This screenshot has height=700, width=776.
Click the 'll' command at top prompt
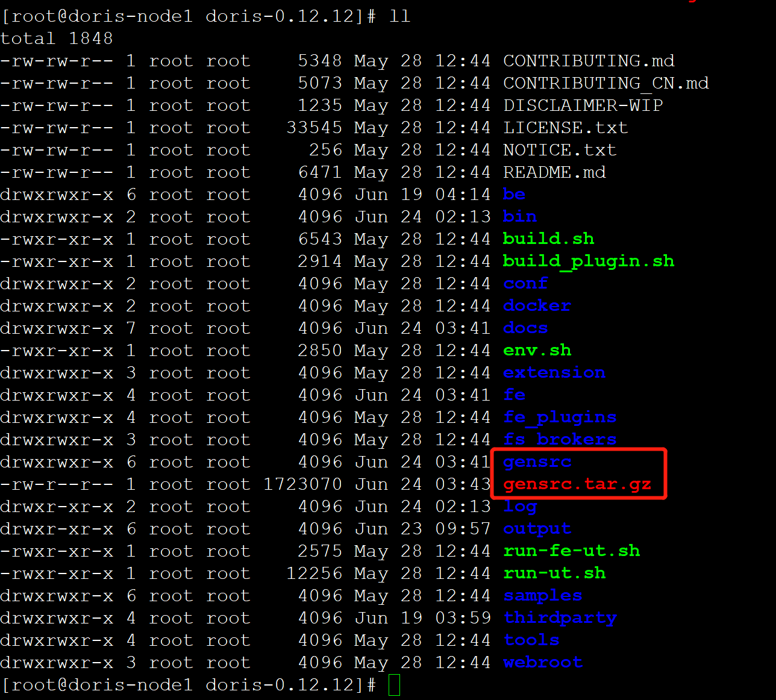pyautogui.click(x=399, y=16)
